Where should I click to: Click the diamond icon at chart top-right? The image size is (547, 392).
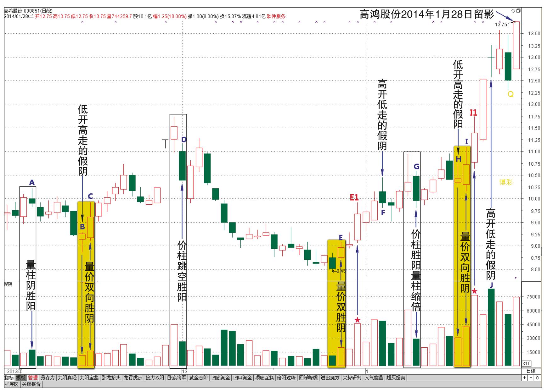(513, 11)
